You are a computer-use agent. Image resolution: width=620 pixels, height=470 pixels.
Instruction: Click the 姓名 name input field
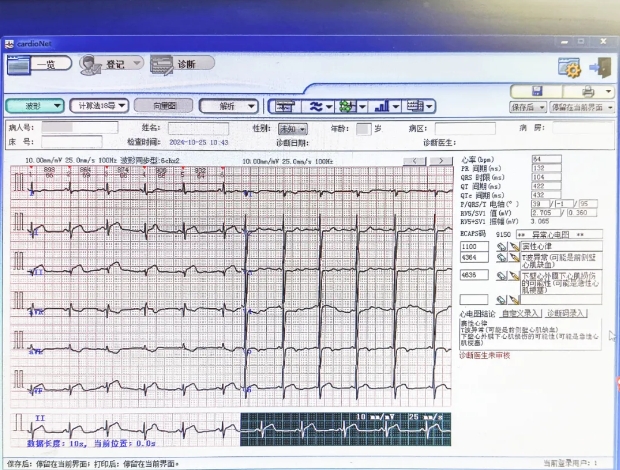tap(197, 129)
